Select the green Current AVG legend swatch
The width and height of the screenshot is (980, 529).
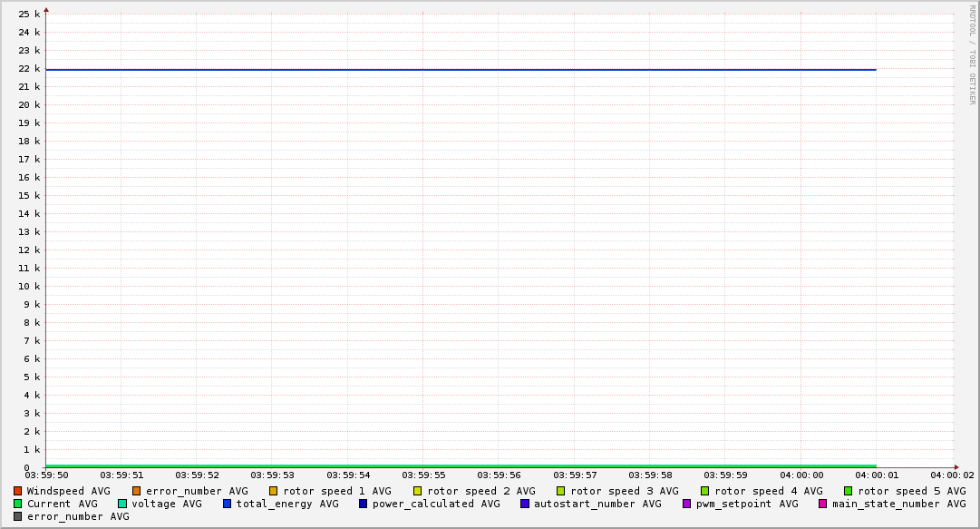point(18,504)
